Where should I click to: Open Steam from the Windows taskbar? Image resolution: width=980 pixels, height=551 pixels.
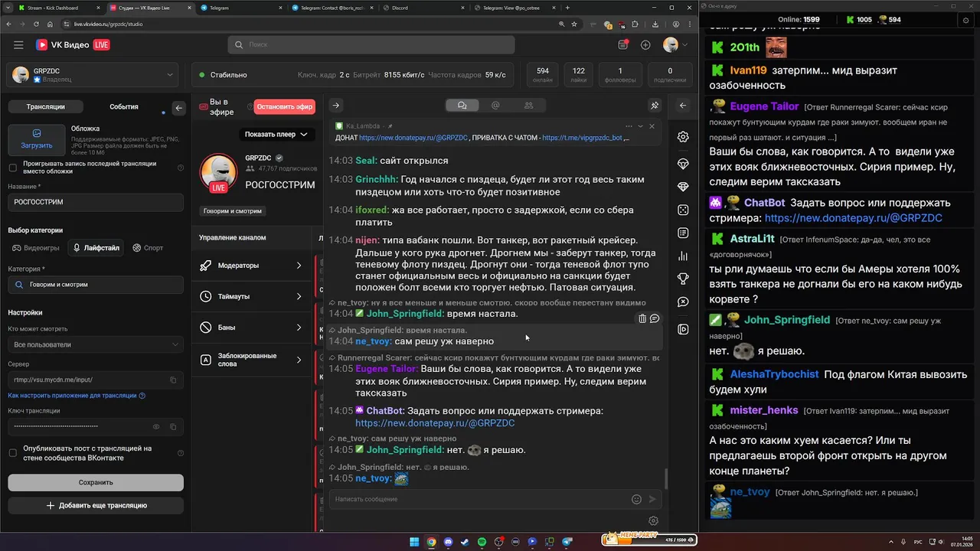[465, 542]
